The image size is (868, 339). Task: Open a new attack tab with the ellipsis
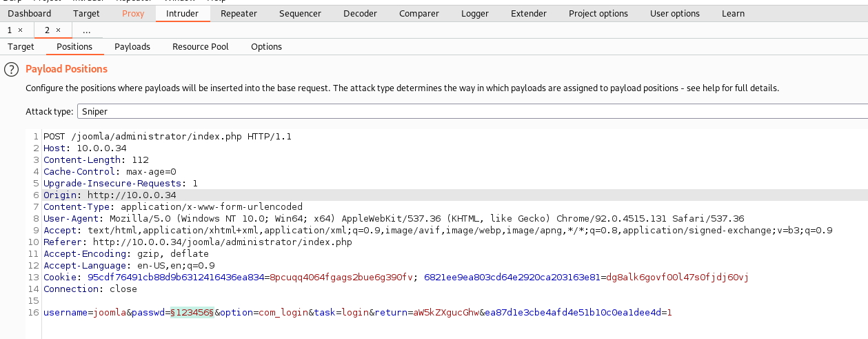(86, 30)
